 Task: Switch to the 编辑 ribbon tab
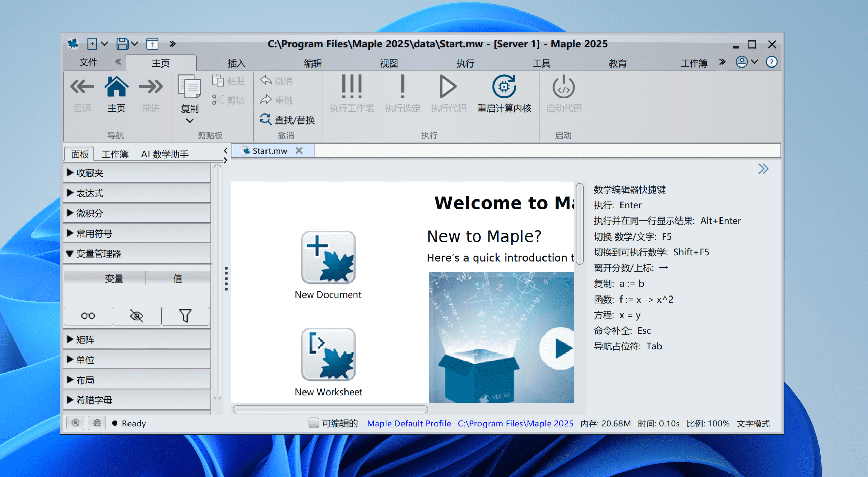point(313,63)
